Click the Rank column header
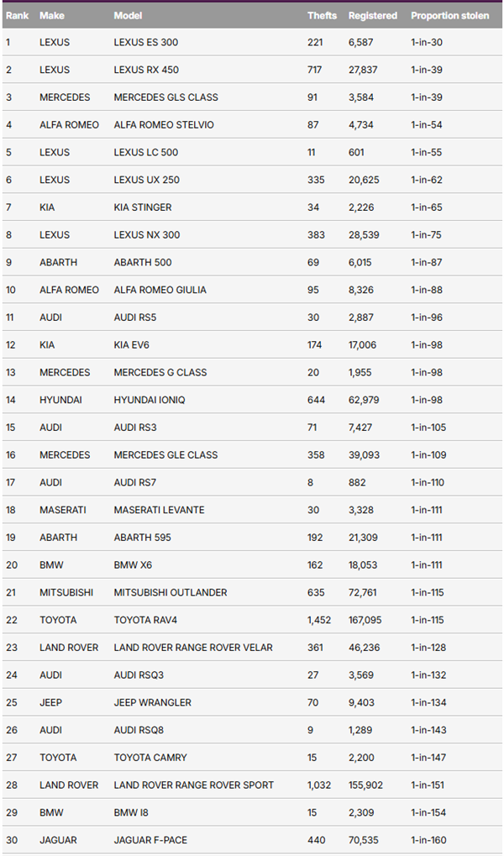The image size is (504, 856). [x=17, y=15]
